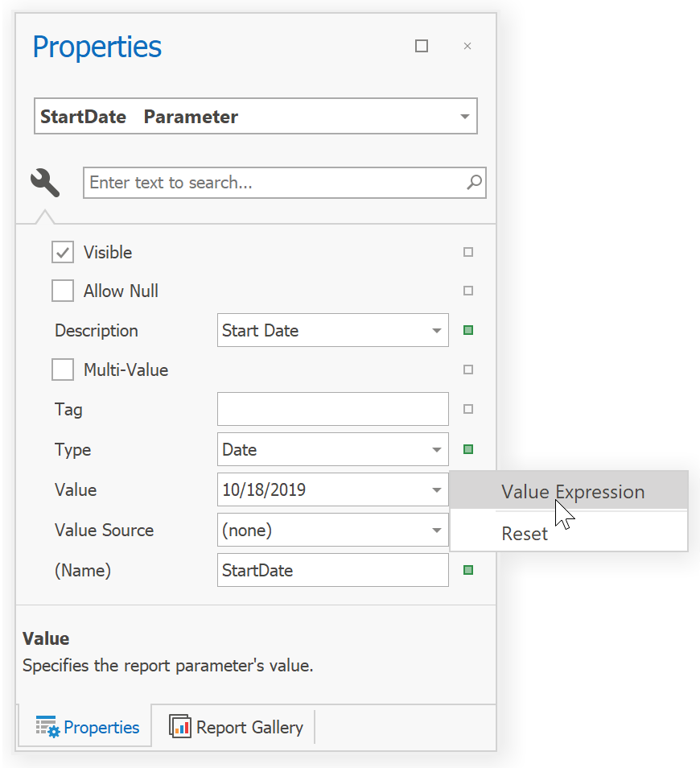
Task: Click the Properties tab gear icon
Action: [x=46, y=726]
